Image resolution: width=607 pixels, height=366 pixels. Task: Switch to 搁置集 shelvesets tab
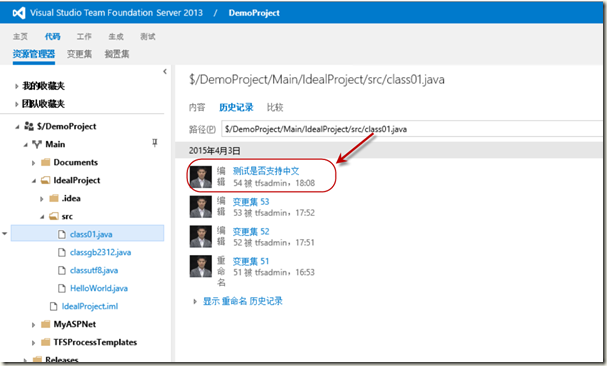117,54
